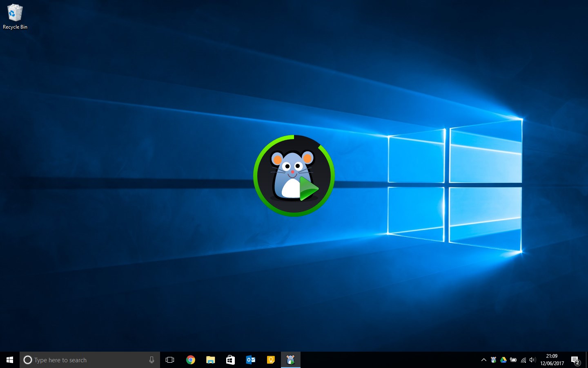588x368 pixels.
Task: Switch apps with Task View
Action: [x=170, y=360]
